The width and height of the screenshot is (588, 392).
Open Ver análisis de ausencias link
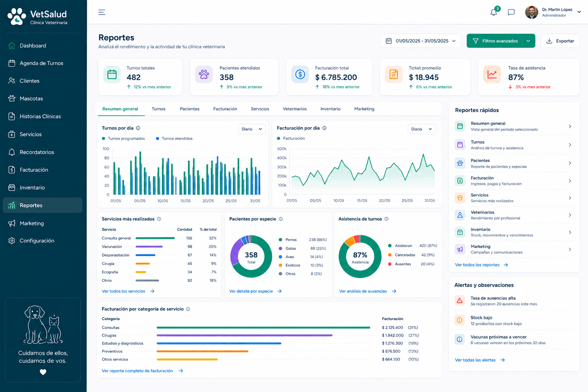pyautogui.click(x=368, y=291)
